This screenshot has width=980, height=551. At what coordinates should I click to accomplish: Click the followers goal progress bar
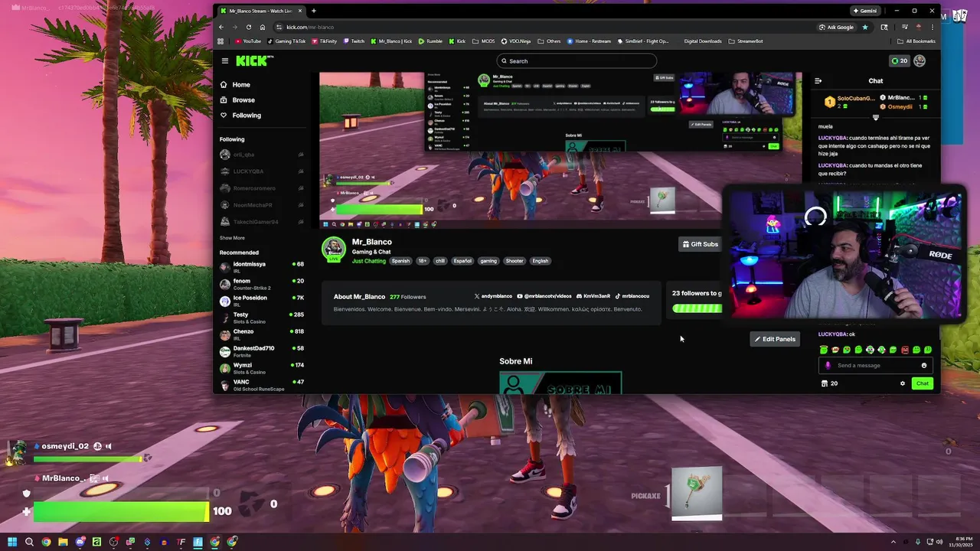tap(697, 308)
